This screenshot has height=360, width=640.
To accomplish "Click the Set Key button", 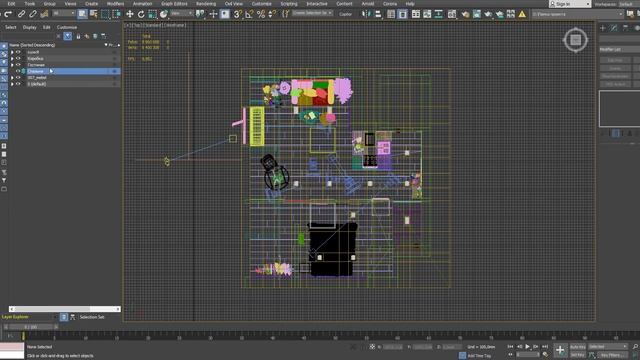I will [x=577, y=355].
